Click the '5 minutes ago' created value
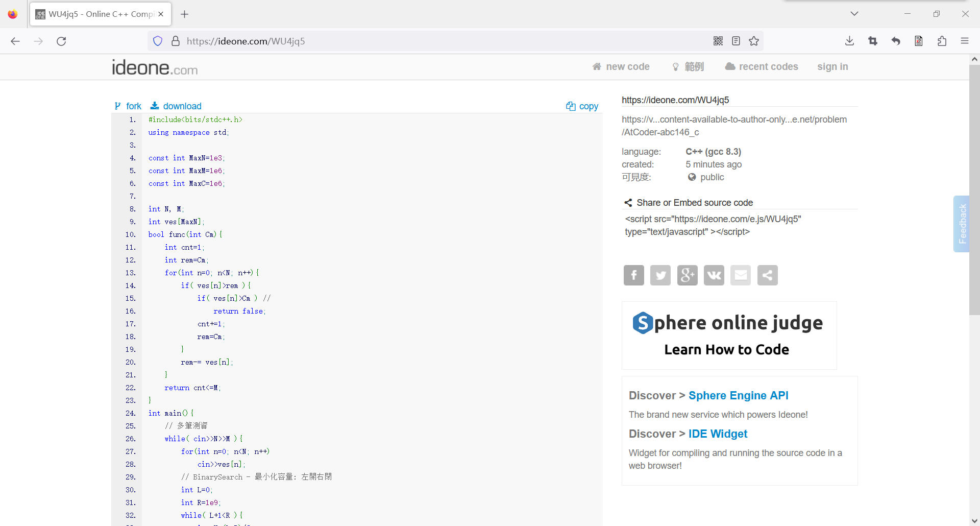The height and width of the screenshot is (526, 980). point(714,164)
